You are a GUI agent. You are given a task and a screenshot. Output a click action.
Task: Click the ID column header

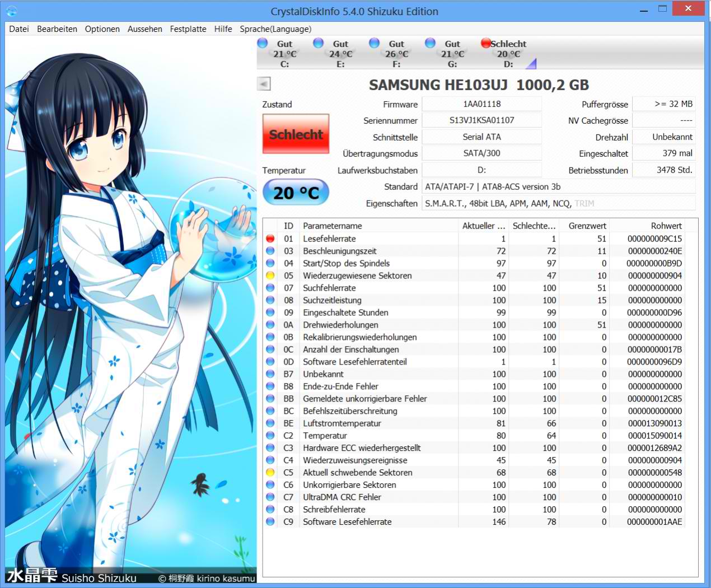coord(288,226)
